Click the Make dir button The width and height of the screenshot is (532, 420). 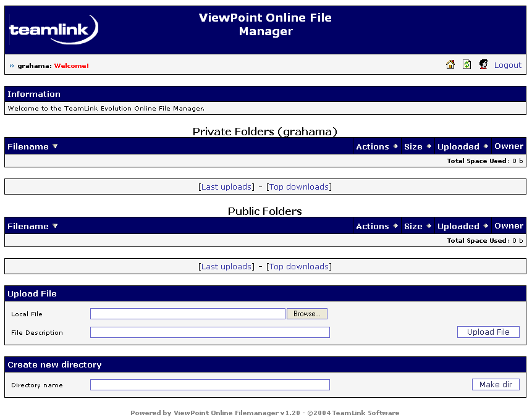496,384
